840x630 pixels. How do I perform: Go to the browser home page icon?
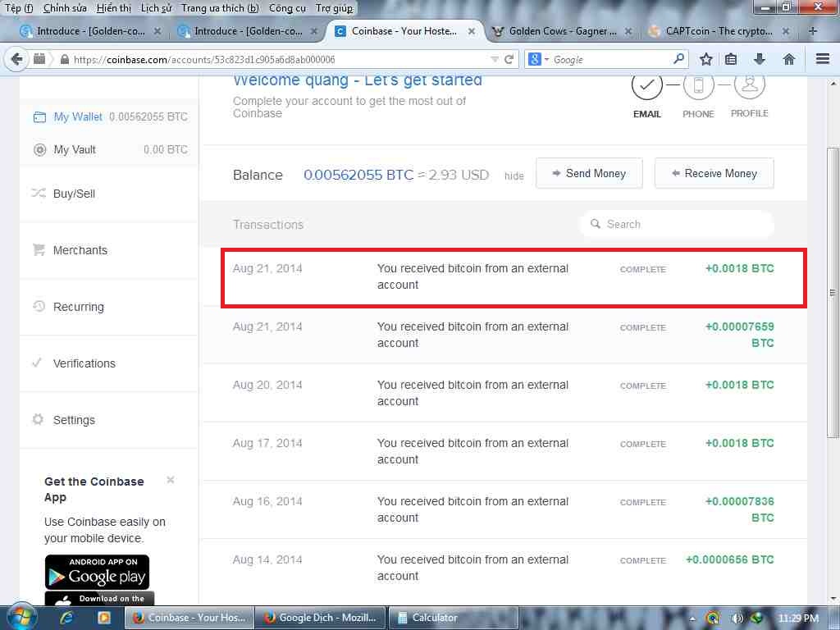click(788, 59)
